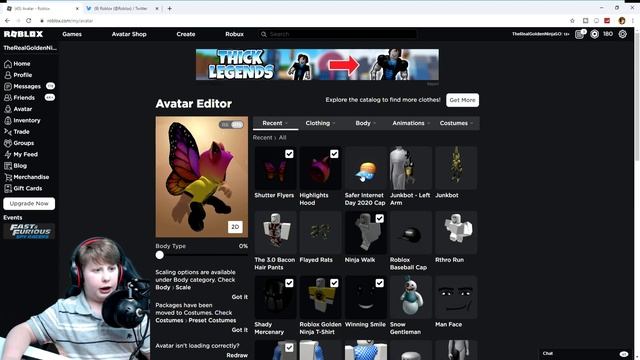This screenshot has width=640, height=360.
Task: Reload the page with browser refresh icon
Action: (29, 20)
